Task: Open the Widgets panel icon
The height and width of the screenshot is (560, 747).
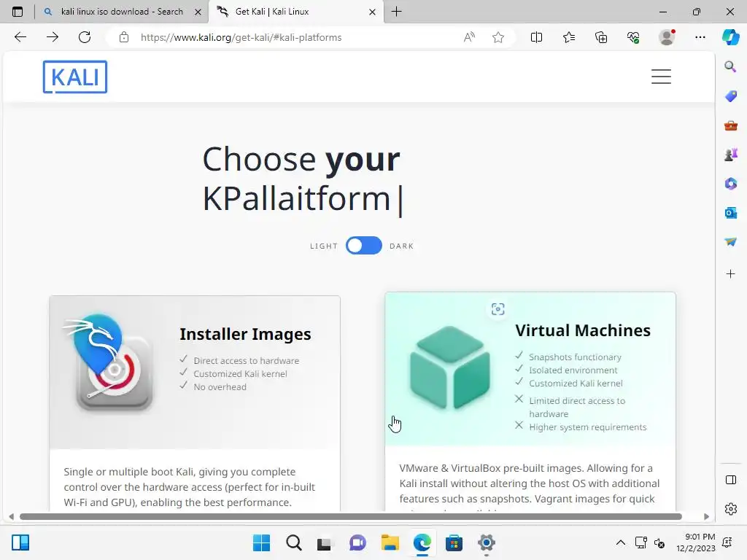Action: pos(20,542)
